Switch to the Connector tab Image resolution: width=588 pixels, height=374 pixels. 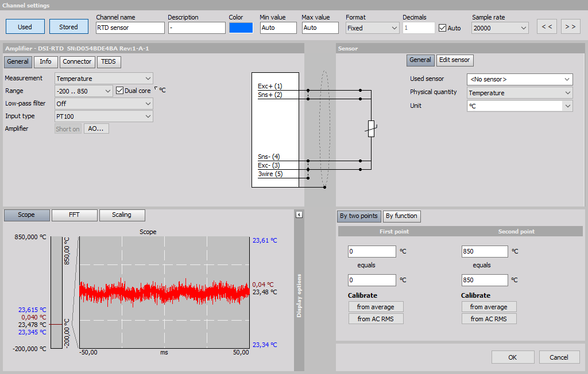pyautogui.click(x=77, y=61)
